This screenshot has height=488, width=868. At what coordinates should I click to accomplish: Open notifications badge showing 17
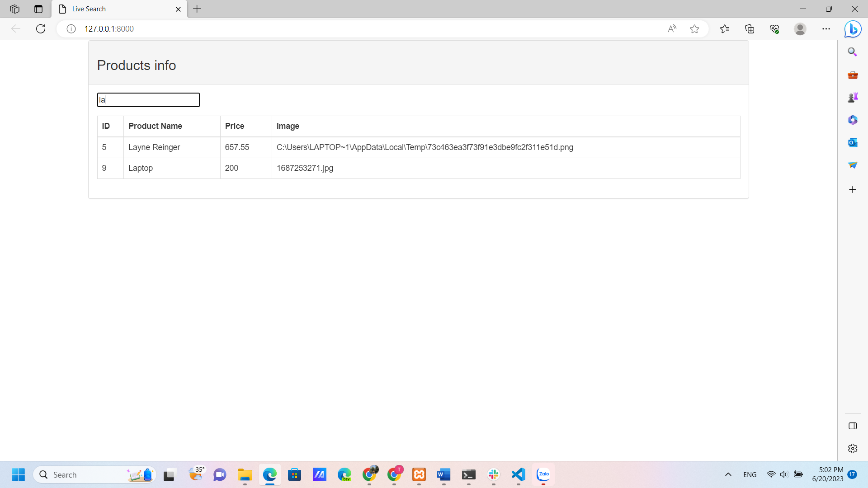(853, 474)
